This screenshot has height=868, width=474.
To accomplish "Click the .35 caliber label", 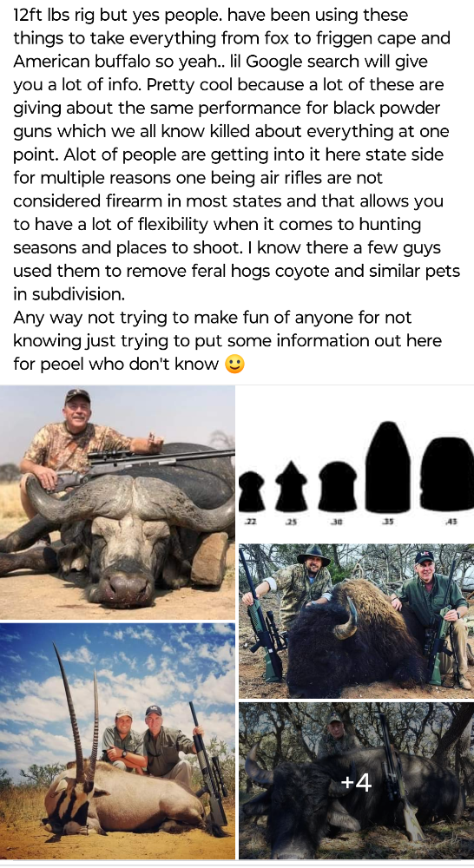I will point(389,522).
